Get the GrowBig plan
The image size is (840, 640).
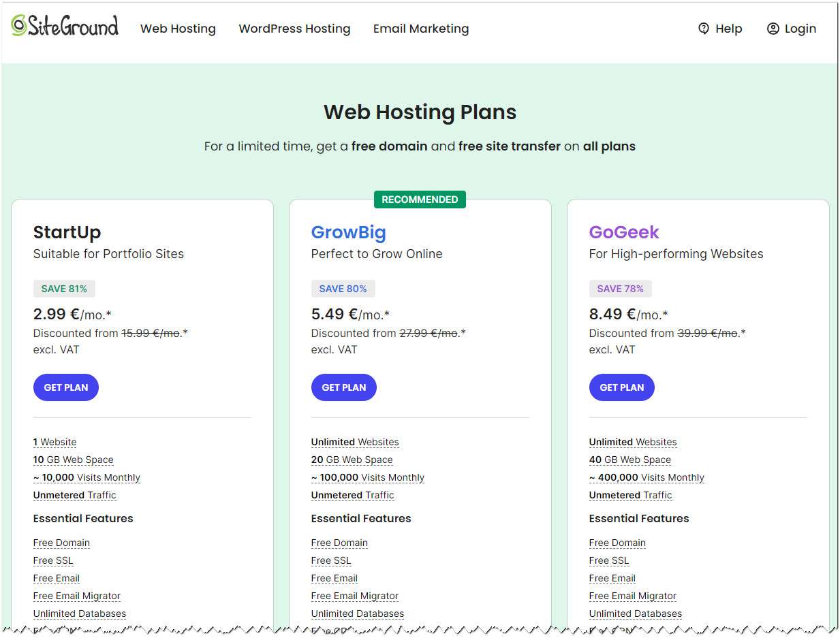344,387
